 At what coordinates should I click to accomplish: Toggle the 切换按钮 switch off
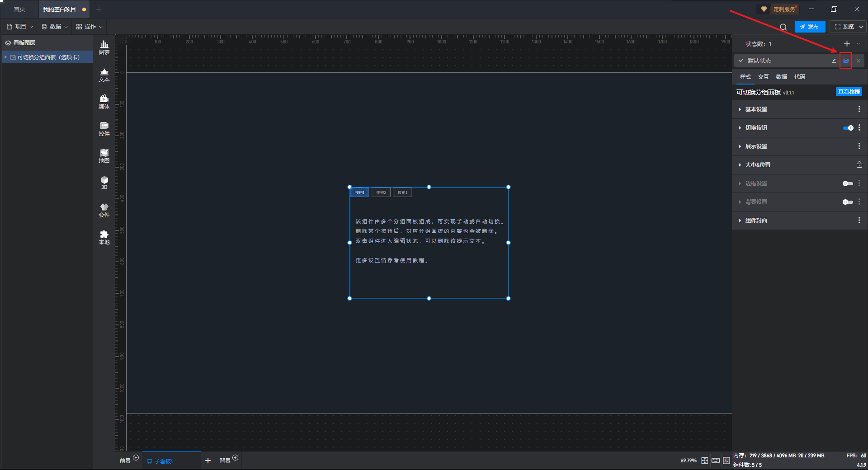click(848, 128)
